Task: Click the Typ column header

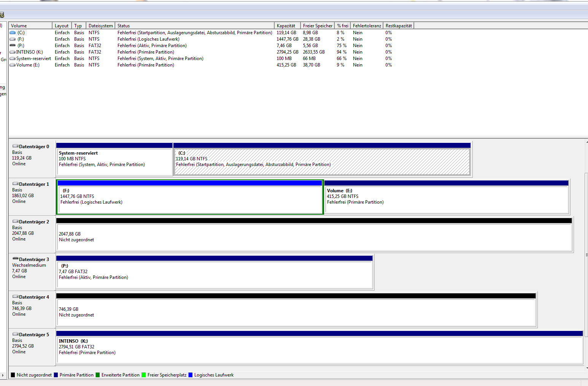Action: [x=79, y=26]
